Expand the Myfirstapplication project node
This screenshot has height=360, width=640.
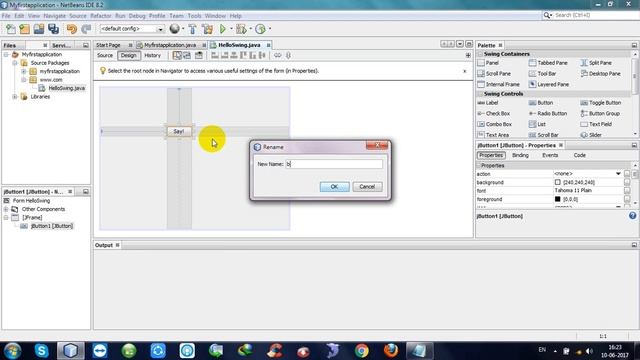tap(6, 54)
